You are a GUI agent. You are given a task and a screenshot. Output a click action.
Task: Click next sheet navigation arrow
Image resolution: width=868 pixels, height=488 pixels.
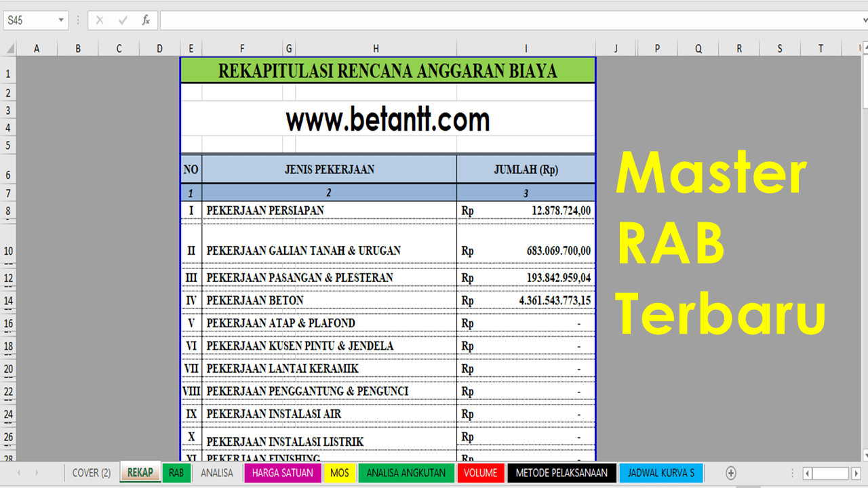tap(37, 472)
